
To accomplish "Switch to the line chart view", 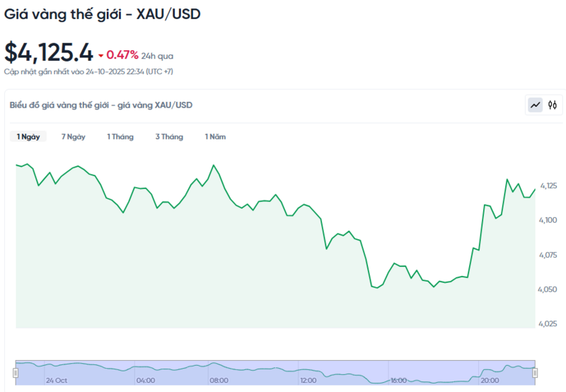I will 536,105.
